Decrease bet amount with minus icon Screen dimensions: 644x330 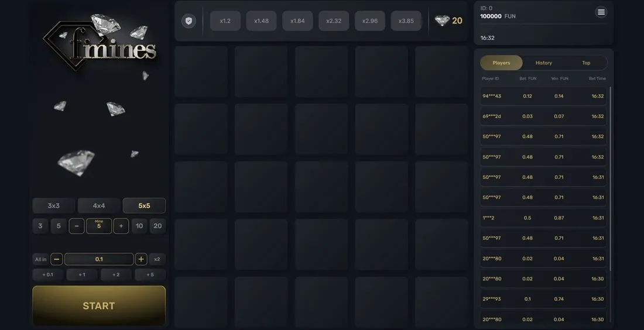[57, 259]
